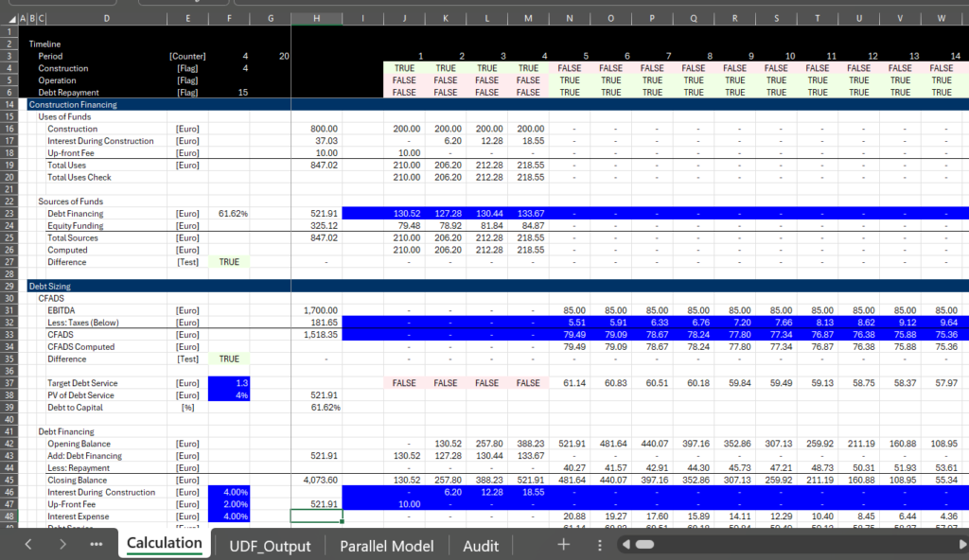Select row 48 header
Screen dimensions: 969x560
(9, 516)
